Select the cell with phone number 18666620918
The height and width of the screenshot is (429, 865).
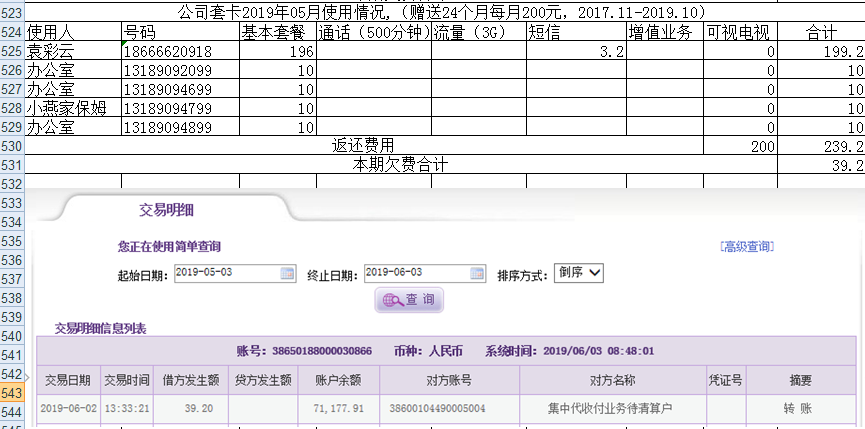pyautogui.click(x=180, y=50)
